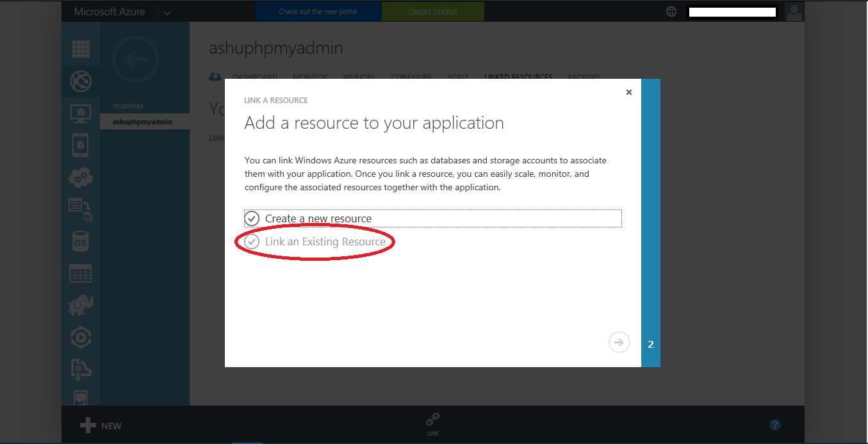Click the globe language icon
Viewport: 868px width, 444px height.
[x=671, y=12]
